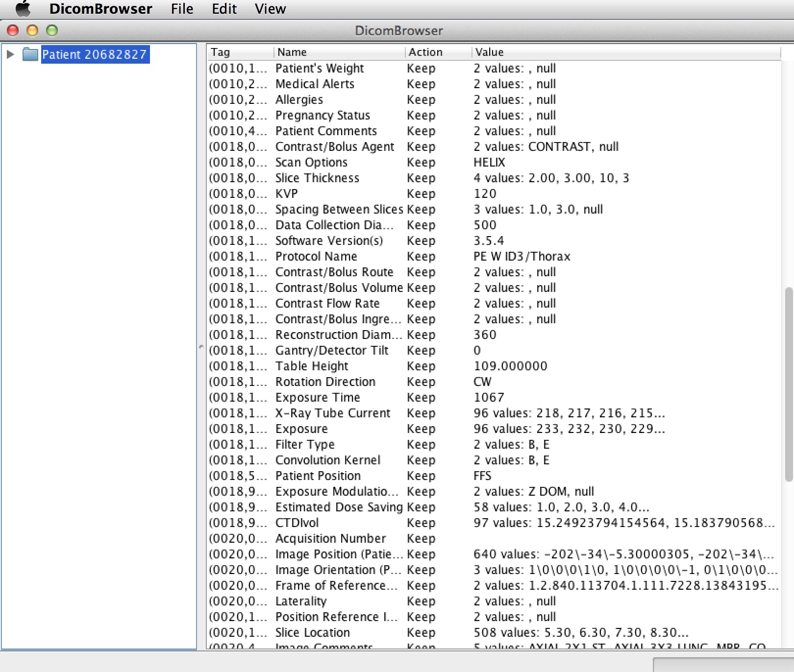Click Patient Position value FFS

point(482,476)
